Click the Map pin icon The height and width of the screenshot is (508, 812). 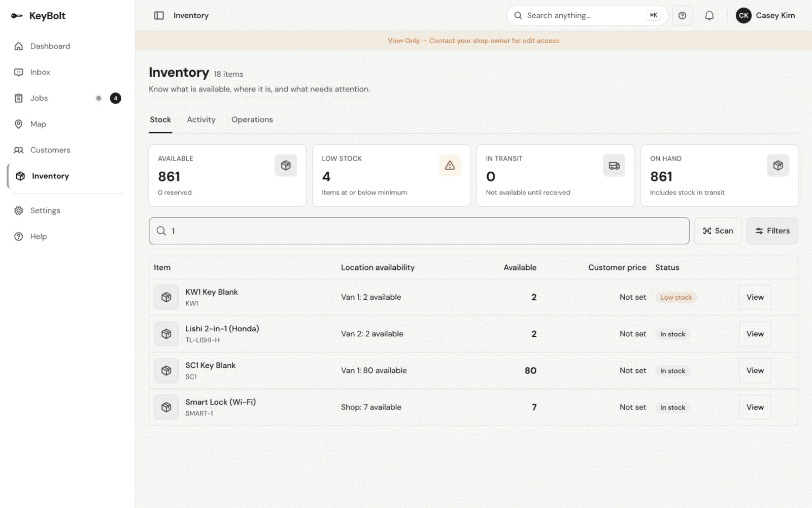(19, 124)
